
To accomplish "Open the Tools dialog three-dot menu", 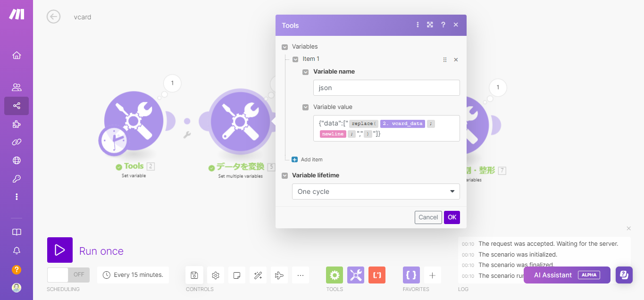I will 418,25.
